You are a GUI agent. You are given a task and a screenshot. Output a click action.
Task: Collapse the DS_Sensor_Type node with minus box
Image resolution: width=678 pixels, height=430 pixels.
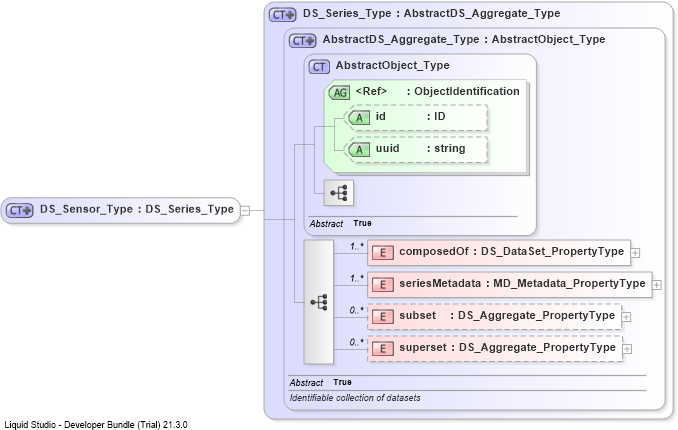pos(245,211)
